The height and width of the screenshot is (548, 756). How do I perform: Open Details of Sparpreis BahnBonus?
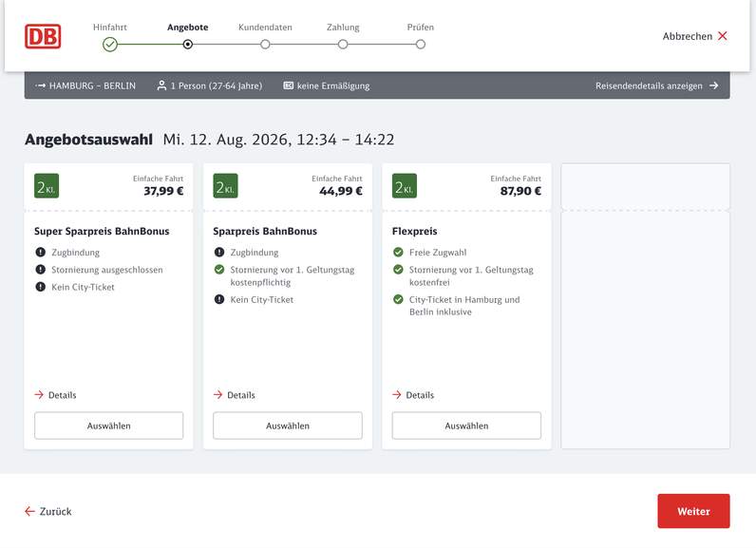[x=235, y=395]
